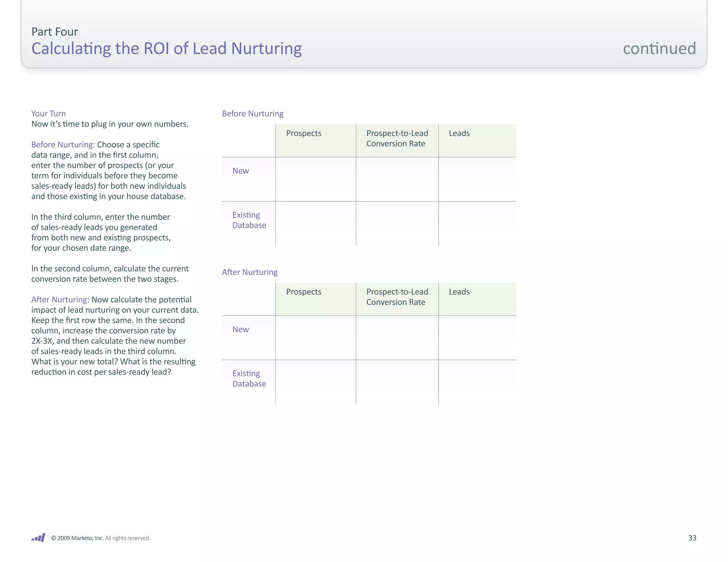Click the 'All rights reserved.' footer text

coord(128,538)
